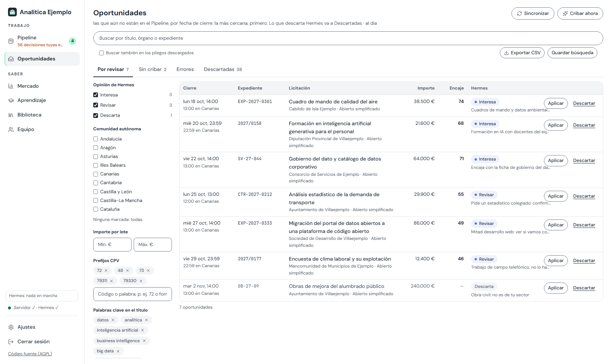
Task: Open the Errores tab
Action: click(185, 70)
